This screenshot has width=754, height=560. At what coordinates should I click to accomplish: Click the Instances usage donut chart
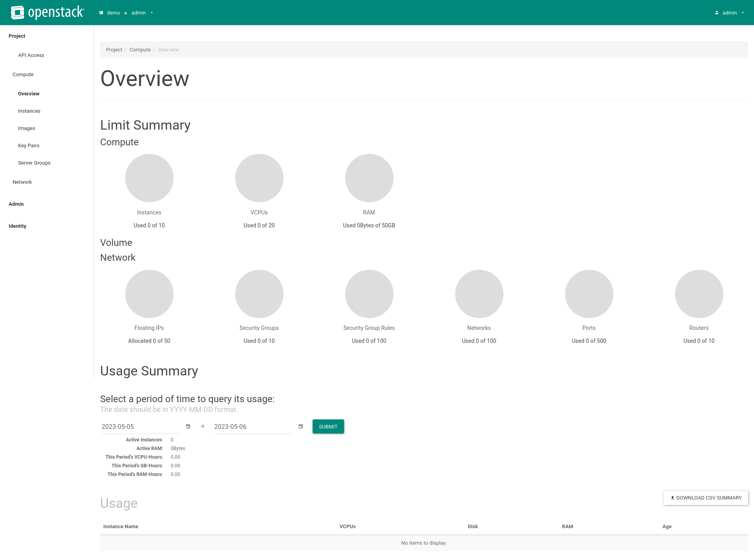(149, 178)
